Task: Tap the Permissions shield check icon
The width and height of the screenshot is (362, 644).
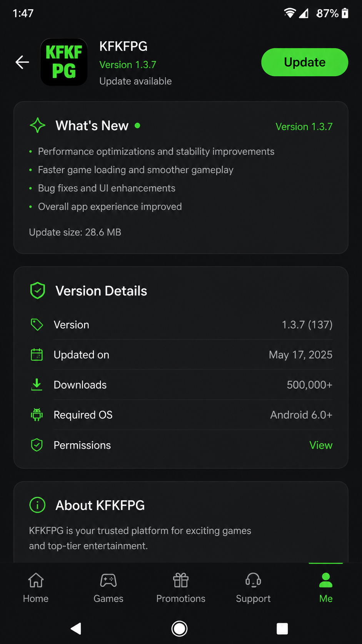Action: (37, 445)
